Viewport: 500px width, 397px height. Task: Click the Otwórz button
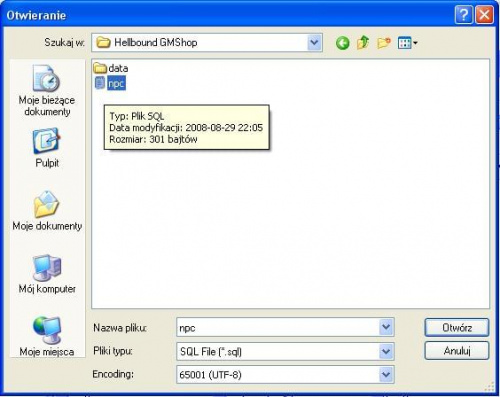(x=457, y=328)
